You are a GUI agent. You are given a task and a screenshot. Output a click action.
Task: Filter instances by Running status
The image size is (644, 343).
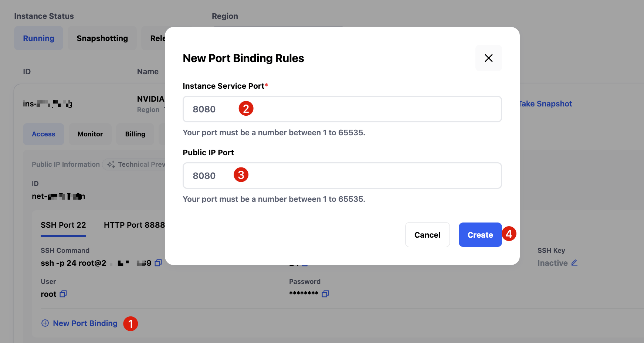pos(39,38)
